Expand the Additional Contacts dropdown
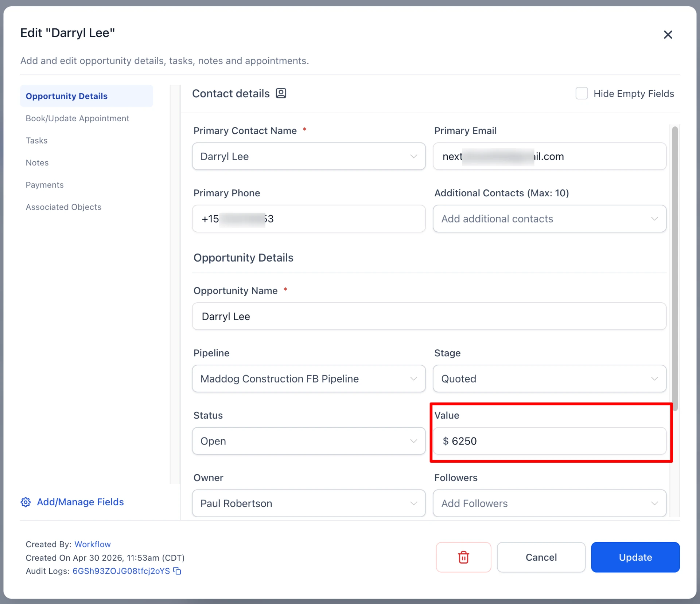This screenshot has width=700, height=604. coord(549,219)
